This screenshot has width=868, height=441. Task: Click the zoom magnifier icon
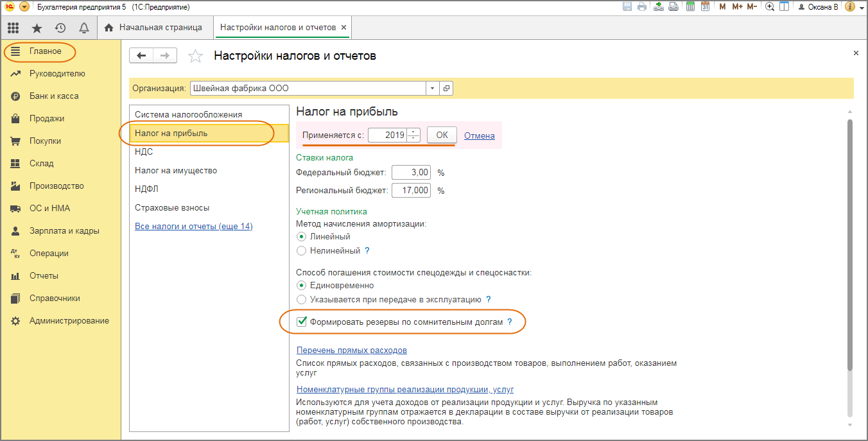pos(769,7)
